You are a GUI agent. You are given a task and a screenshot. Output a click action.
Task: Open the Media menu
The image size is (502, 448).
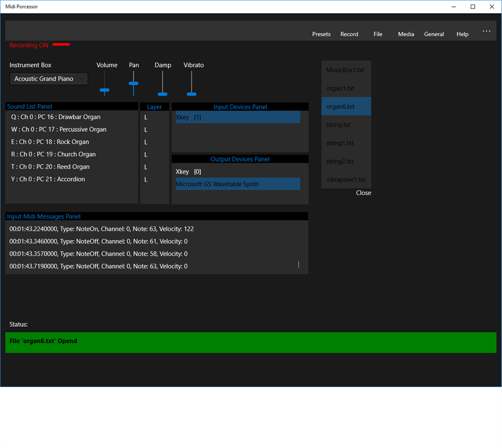(406, 34)
